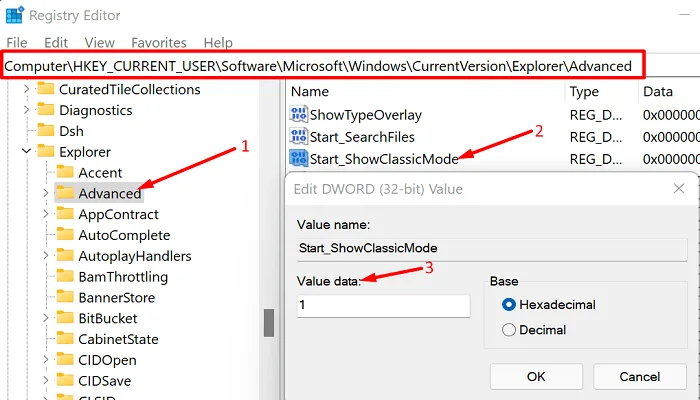Click the Value name field

[492, 249]
